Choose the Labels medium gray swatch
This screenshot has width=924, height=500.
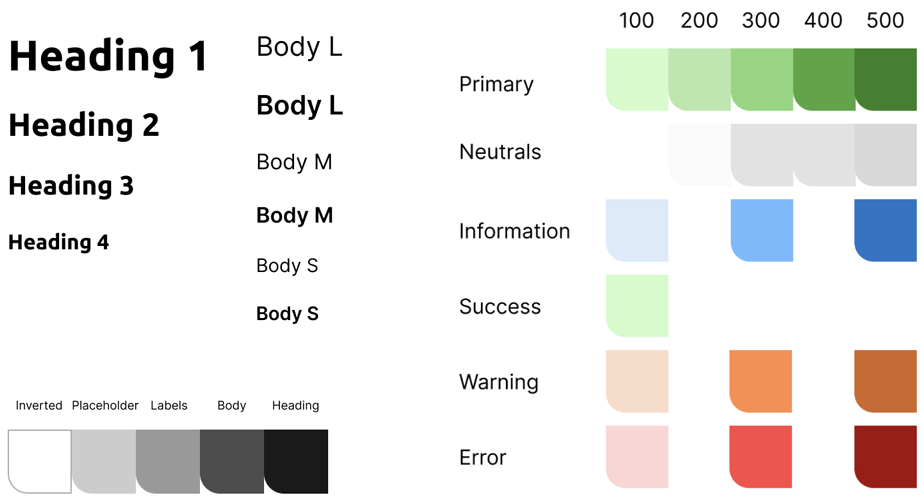168,461
